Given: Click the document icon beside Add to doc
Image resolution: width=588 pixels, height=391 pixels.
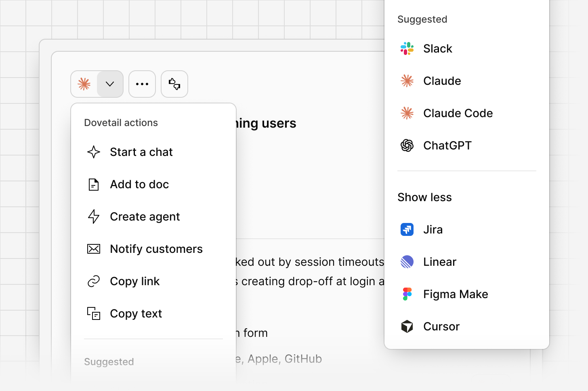Looking at the screenshot, I should [94, 184].
